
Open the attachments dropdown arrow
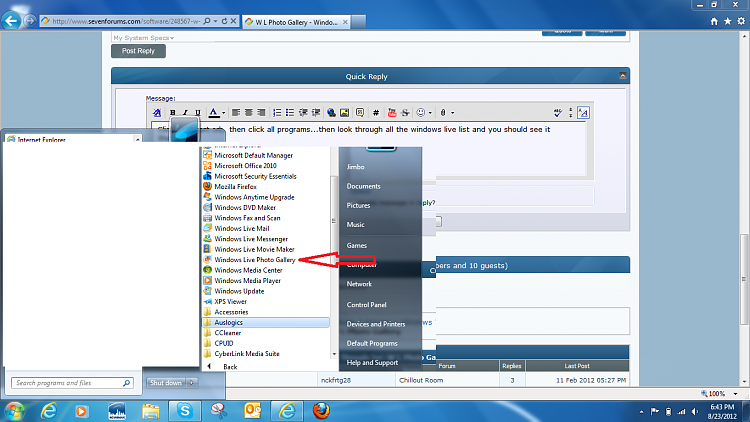452,113
